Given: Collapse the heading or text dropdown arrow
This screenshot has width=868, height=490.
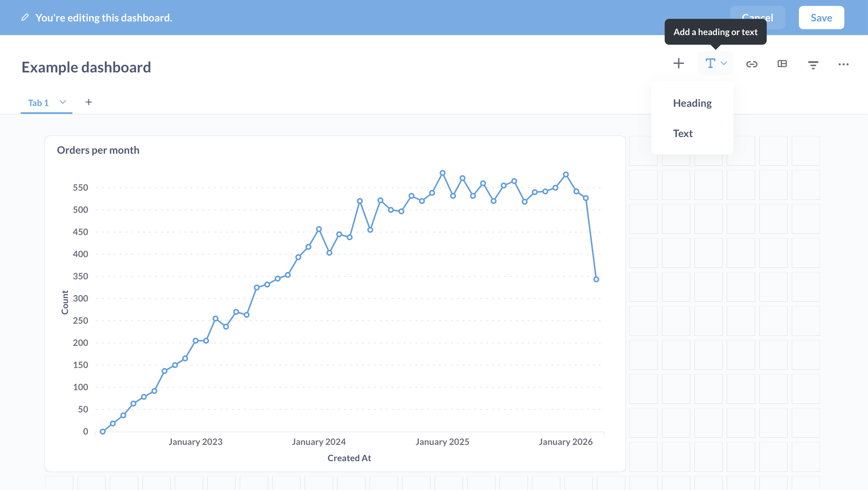Looking at the screenshot, I should tap(724, 63).
